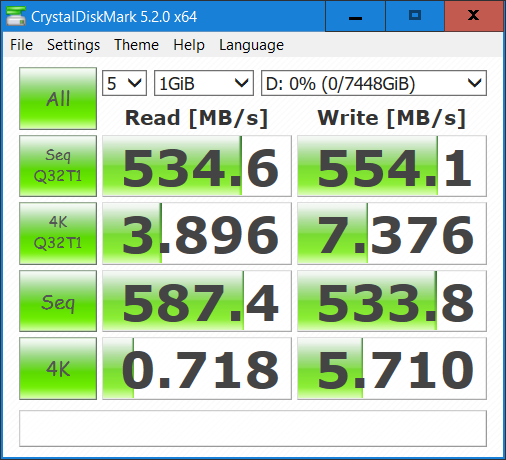Minimize the CrystalDiskMark window
This screenshot has height=460, width=506.
[x=355, y=16]
